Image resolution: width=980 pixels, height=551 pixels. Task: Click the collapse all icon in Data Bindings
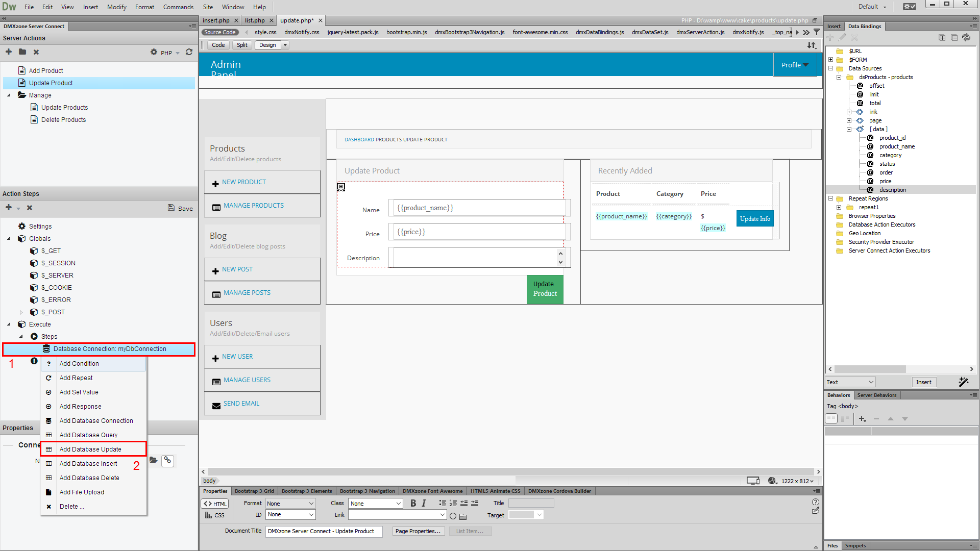tap(954, 38)
